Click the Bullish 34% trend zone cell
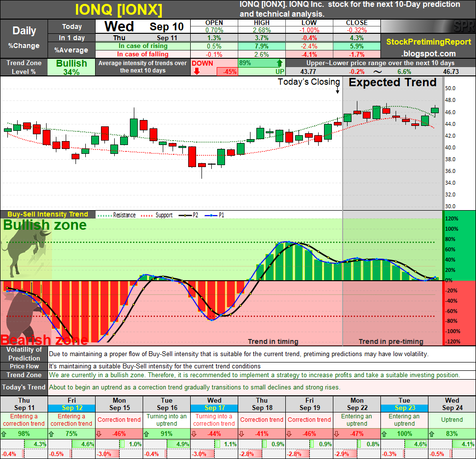Image resolution: width=476 pixels, height=459 pixels. click(x=72, y=67)
